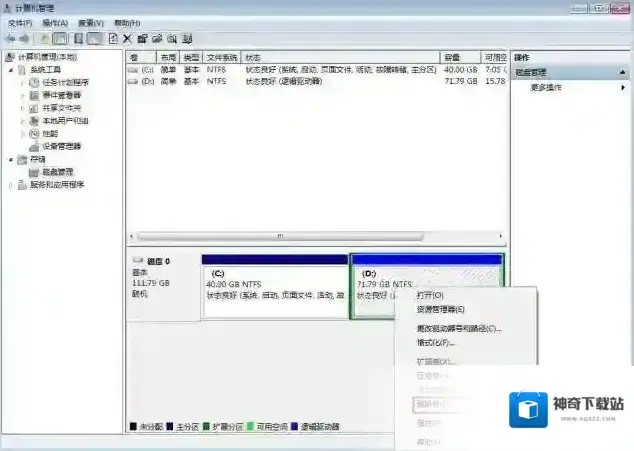
Task: Select 磁盘管理 (Disk Management) tree node
Action: coord(57,172)
